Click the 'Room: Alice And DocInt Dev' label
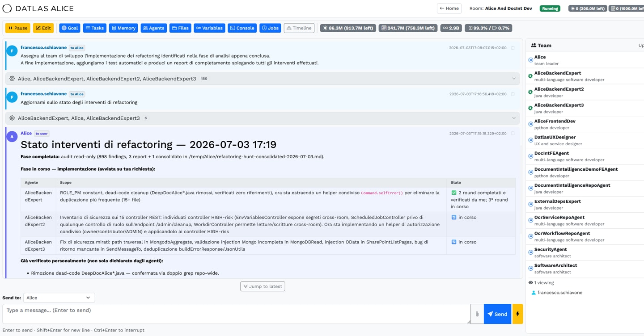Image resolution: width=644 pixels, height=336 pixels. point(500,8)
